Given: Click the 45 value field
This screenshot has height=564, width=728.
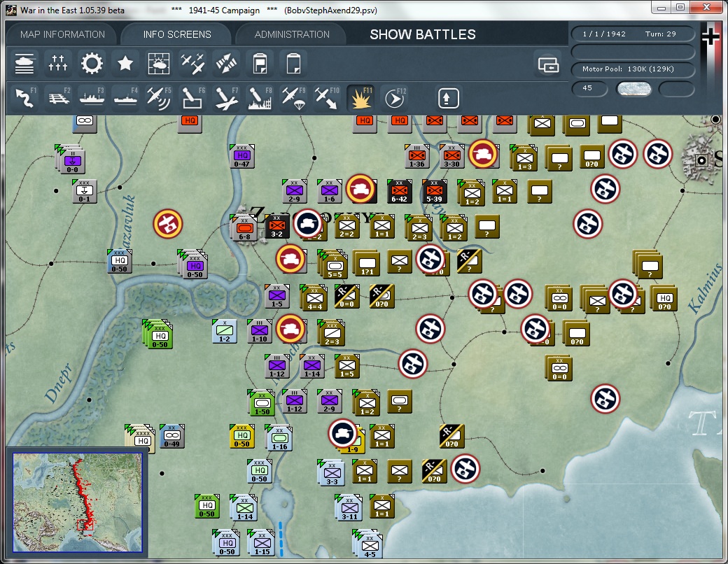Looking at the screenshot, I should coord(589,88).
